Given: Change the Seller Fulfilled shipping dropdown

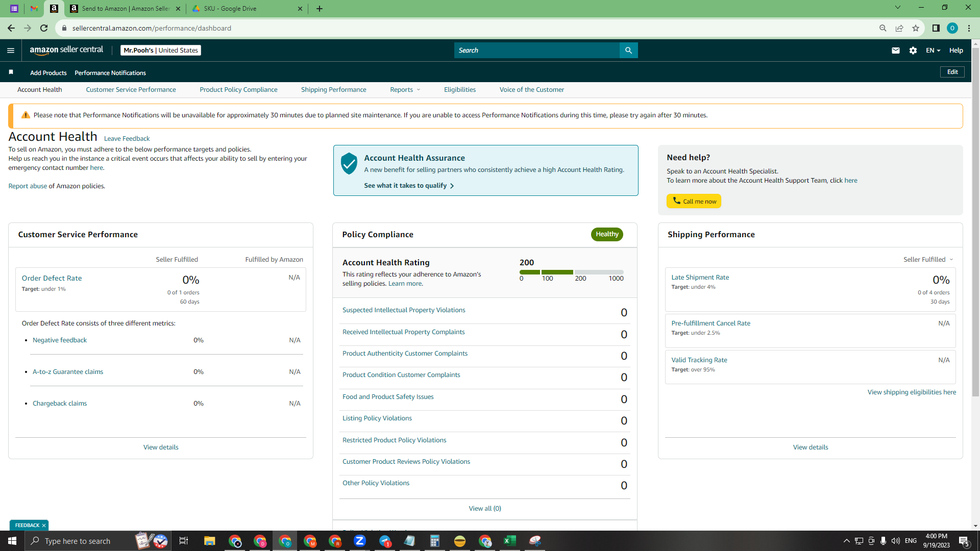Looking at the screenshot, I should click(928, 260).
